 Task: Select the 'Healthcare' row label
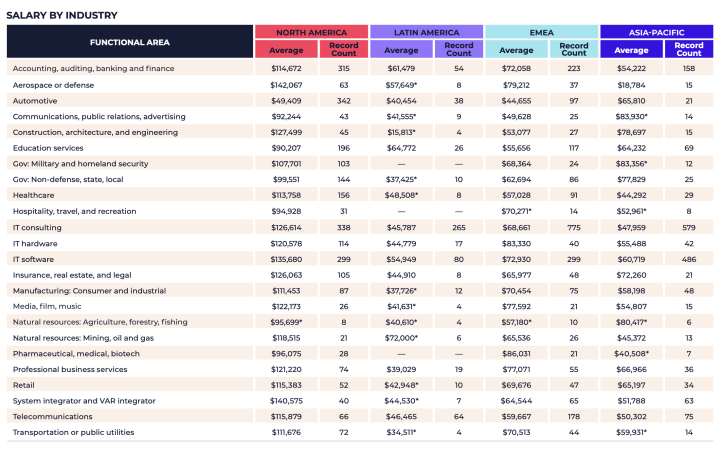pyautogui.click(x=33, y=195)
